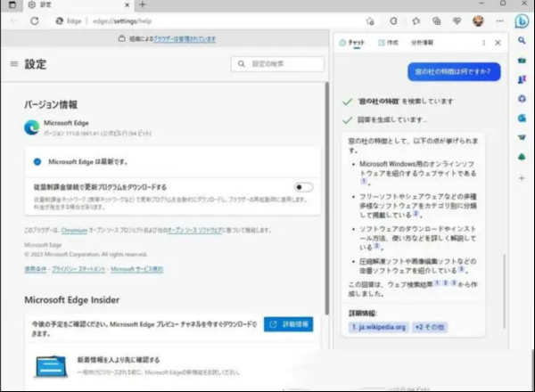Open the 1. ja.wikipedia.org source link
535x392 pixels.
click(x=379, y=327)
